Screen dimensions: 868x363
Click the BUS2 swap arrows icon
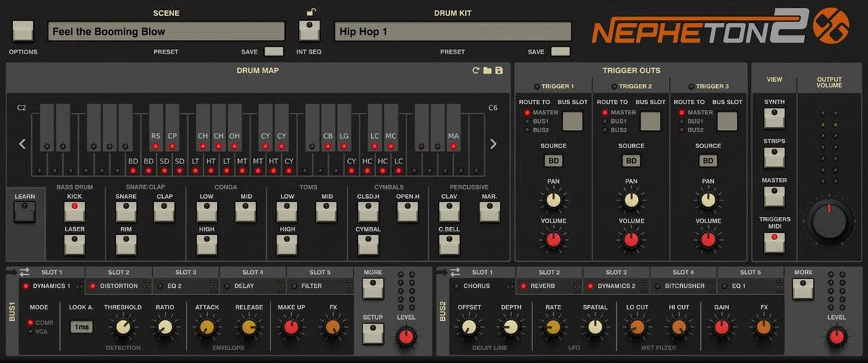454,272
